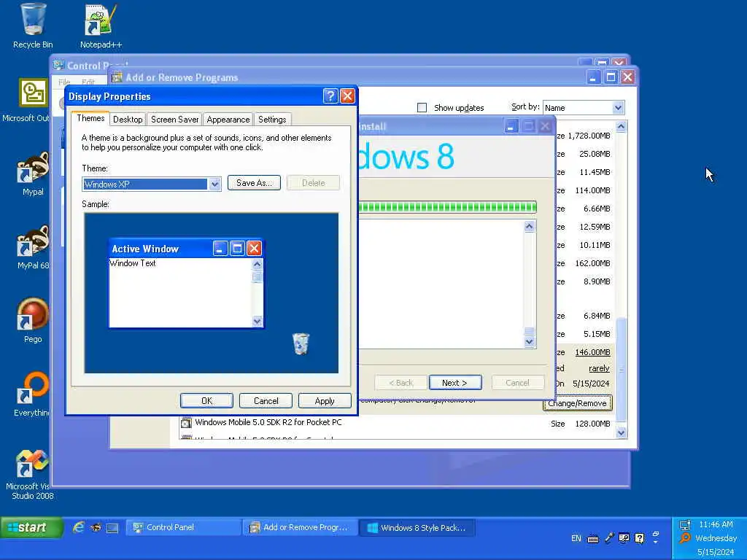Click sample window scrollbar down arrow
Image resolution: width=747 pixels, height=560 pixels.
click(x=257, y=322)
